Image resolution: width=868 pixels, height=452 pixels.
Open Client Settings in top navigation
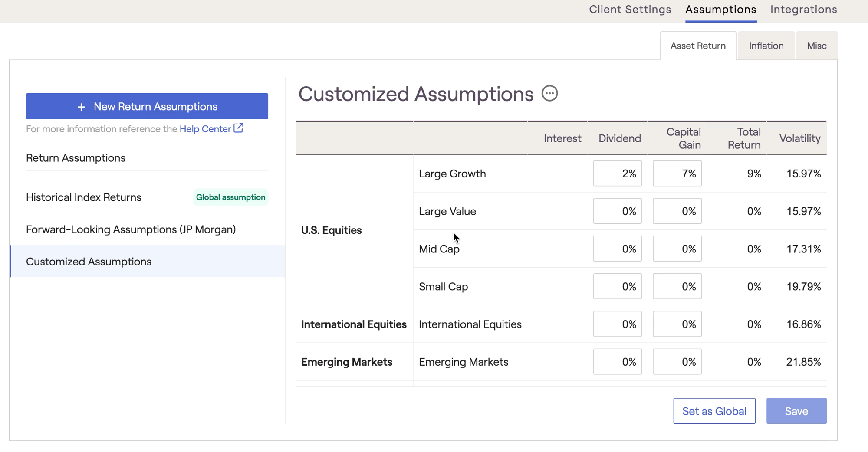click(x=630, y=10)
